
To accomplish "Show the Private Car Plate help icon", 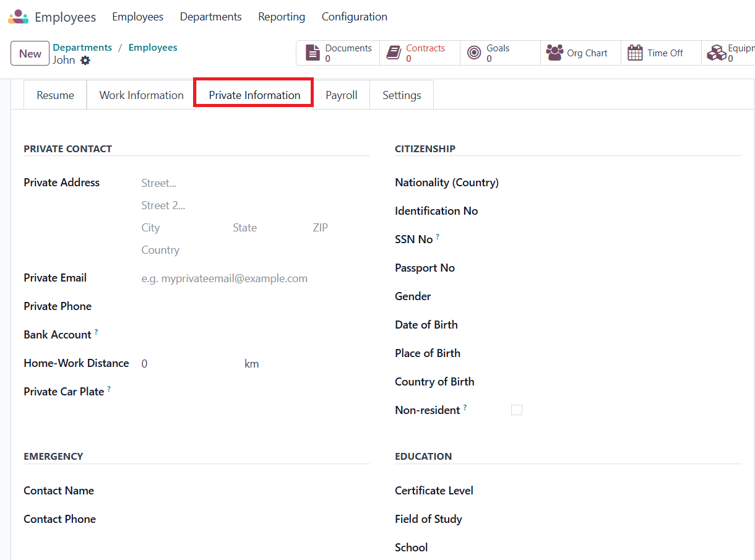I will click(109, 389).
